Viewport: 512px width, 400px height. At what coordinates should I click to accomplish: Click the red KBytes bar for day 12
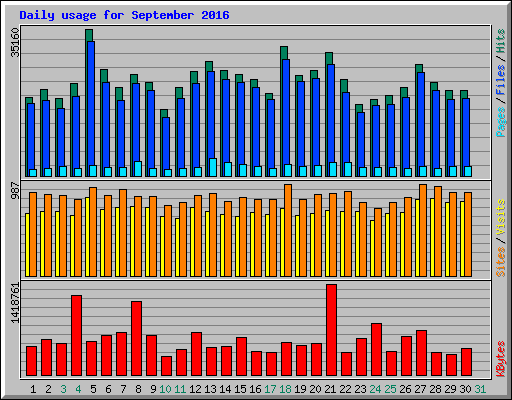pyautogui.click(x=196, y=354)
